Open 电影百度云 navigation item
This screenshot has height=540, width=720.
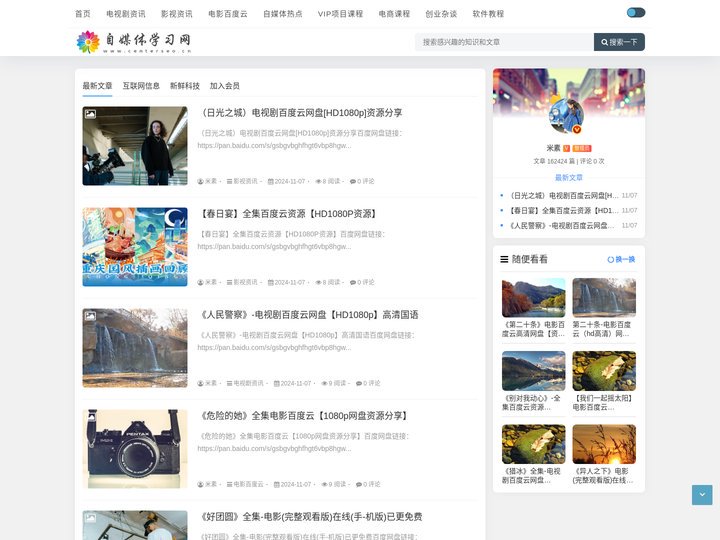(x=228, y=14)
